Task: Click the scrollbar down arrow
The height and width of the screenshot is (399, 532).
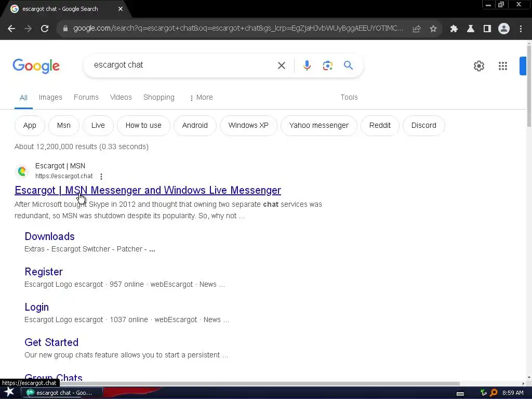Action: point(529,378)
